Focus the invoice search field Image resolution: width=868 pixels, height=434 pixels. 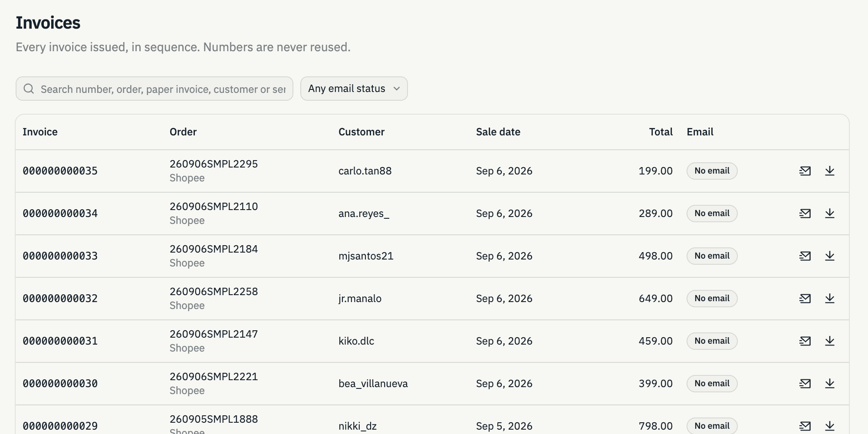click(x=155, y=89)
